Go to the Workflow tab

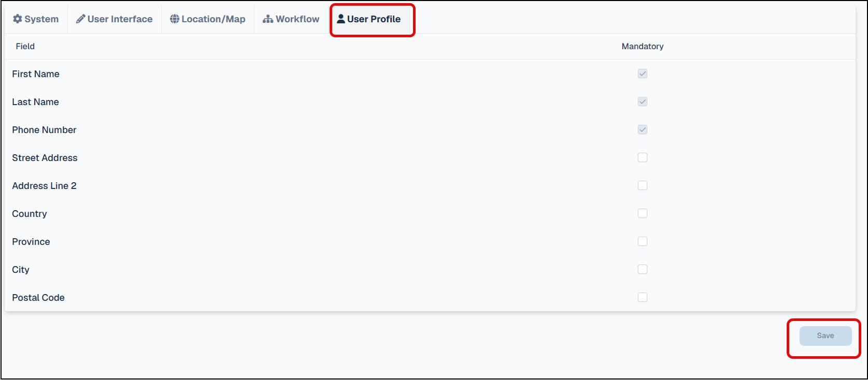(x=291, y=19)
